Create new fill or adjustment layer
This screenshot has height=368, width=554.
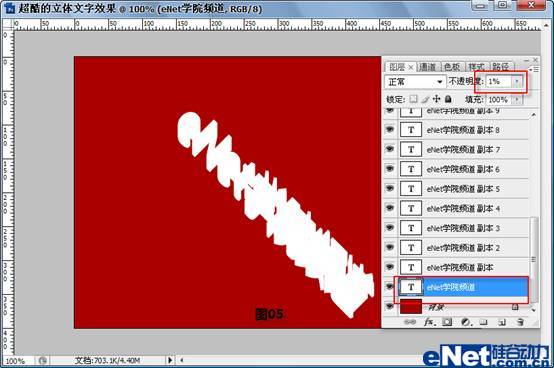pos(466,322)
